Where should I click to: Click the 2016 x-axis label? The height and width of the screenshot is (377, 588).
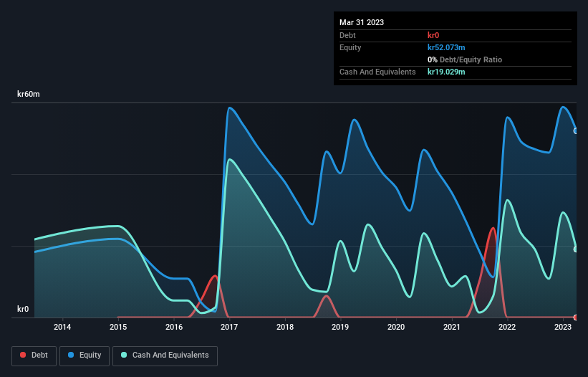[174, 327]
